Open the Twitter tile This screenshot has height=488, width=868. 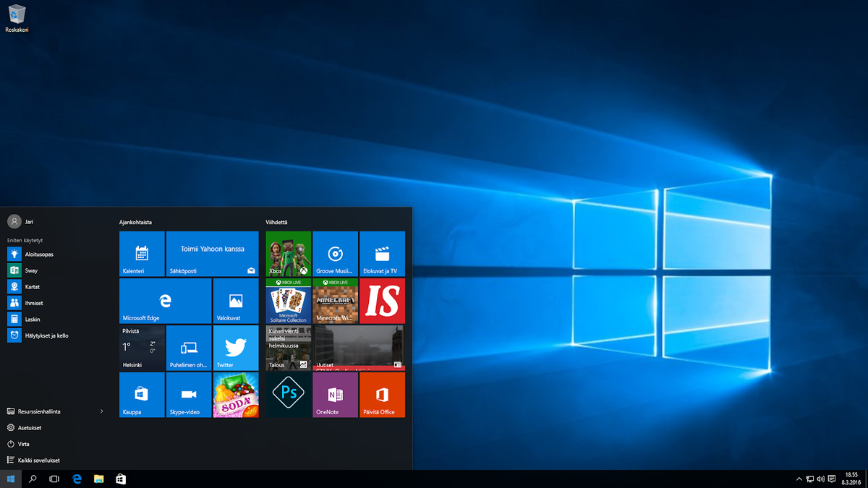click(236, 348)
